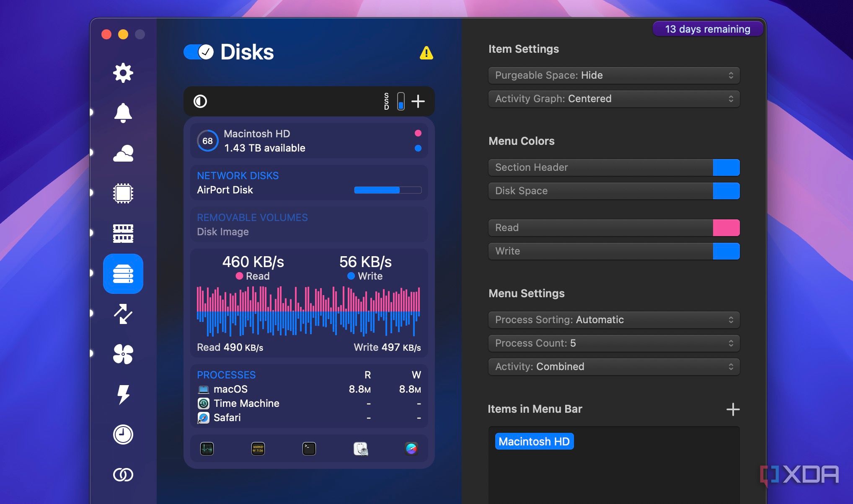Viewport: 853px width, 504px height.
Task: Open the CPU chip section
Action: (x=123, y=193)
